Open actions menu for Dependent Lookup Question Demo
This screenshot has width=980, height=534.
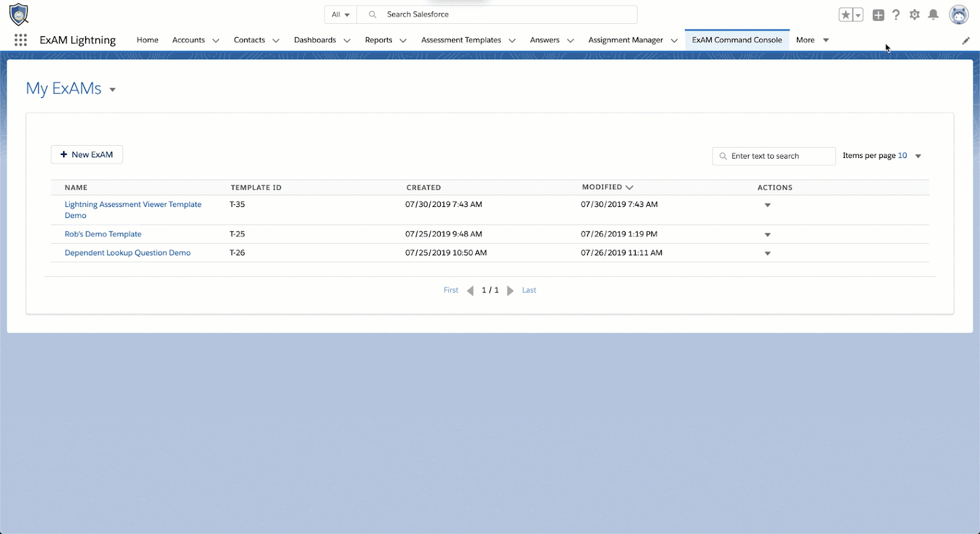[x=767, y=254]
